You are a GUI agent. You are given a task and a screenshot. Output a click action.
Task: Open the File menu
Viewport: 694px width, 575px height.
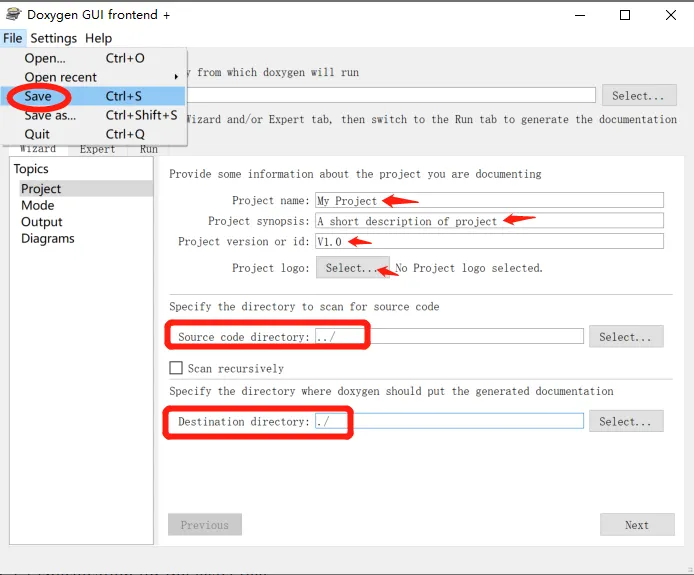pyautogui.click(x=12, y=38)
